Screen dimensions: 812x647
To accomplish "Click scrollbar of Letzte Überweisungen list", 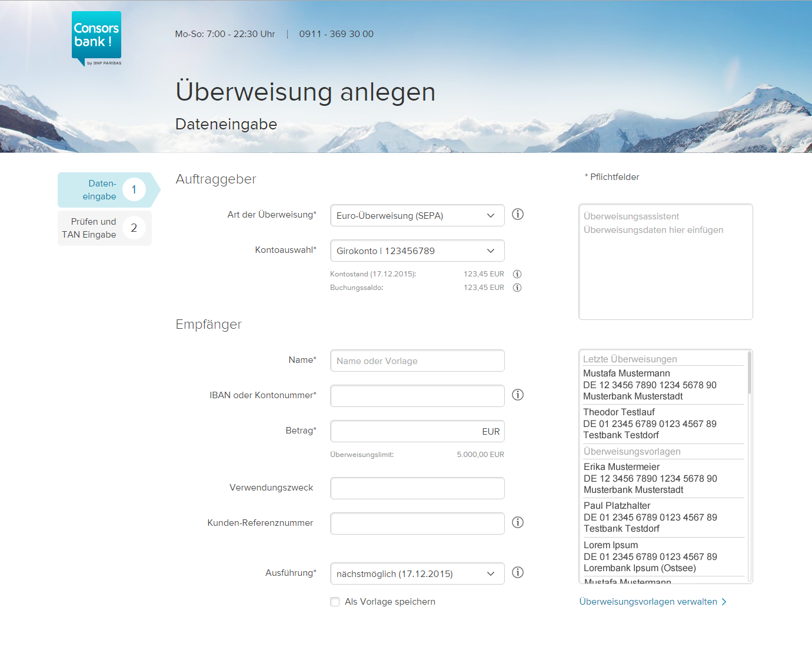I will tap(749, 372).
